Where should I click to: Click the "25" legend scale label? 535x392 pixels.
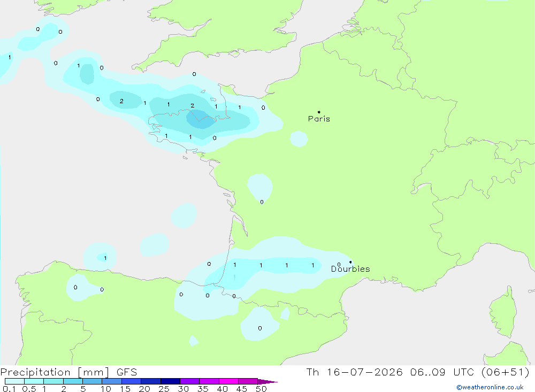point(164,389)
